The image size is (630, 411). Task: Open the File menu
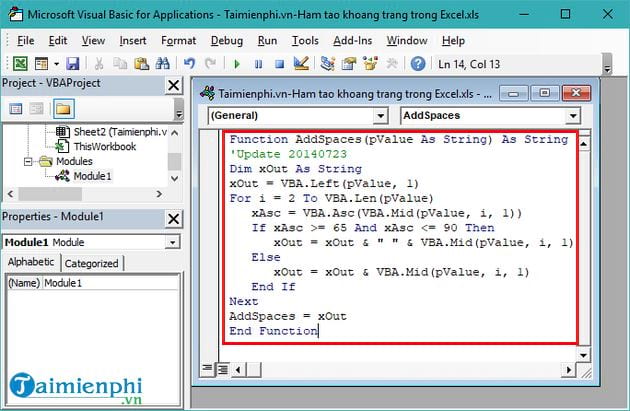25,41
